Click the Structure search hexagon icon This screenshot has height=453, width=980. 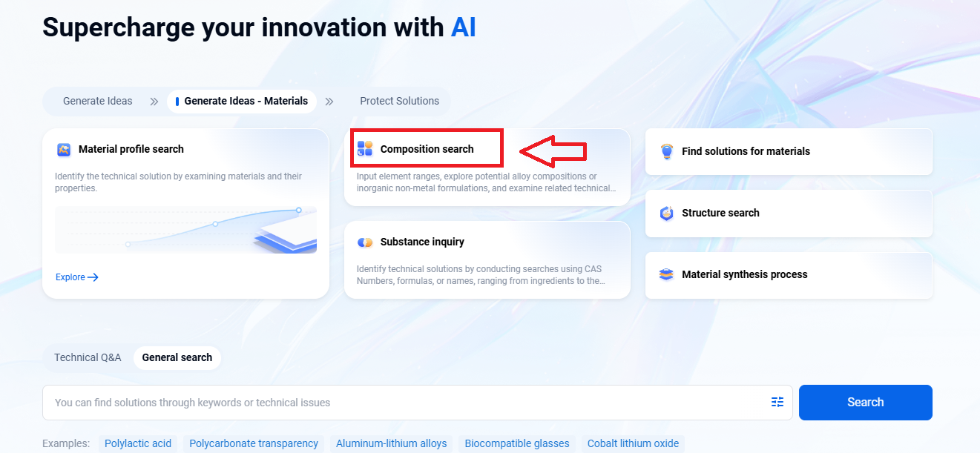[x=666, y=214]
